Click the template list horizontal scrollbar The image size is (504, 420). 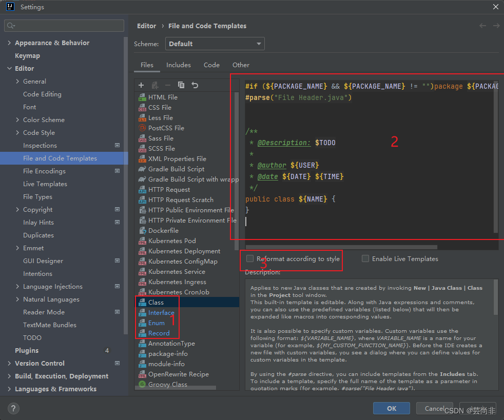click(176, 388)
